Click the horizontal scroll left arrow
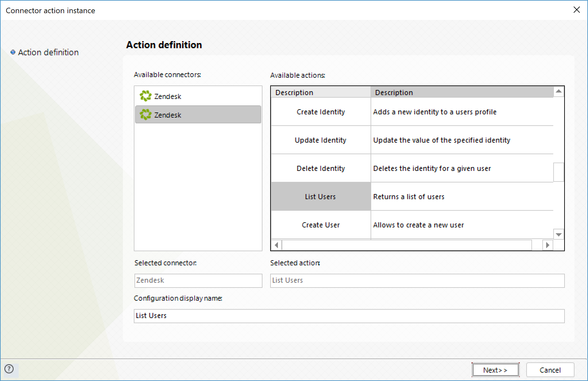588x381 pixels. click(x=276, y=245)
